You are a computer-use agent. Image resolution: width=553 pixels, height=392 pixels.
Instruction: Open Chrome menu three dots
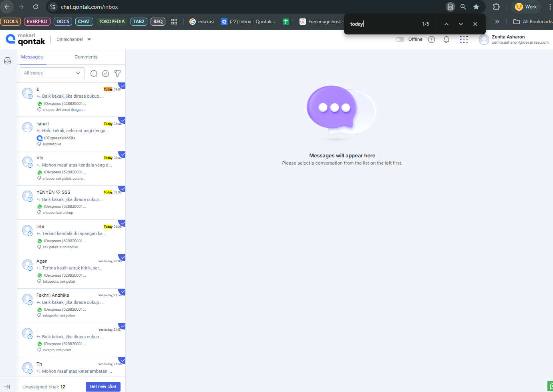[550, 7]
